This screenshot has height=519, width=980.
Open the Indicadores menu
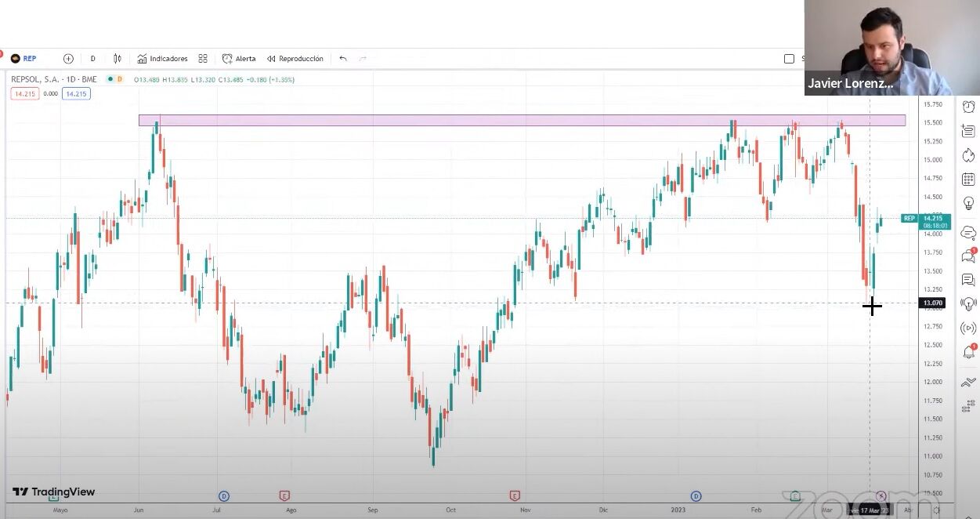coord(162,59)
